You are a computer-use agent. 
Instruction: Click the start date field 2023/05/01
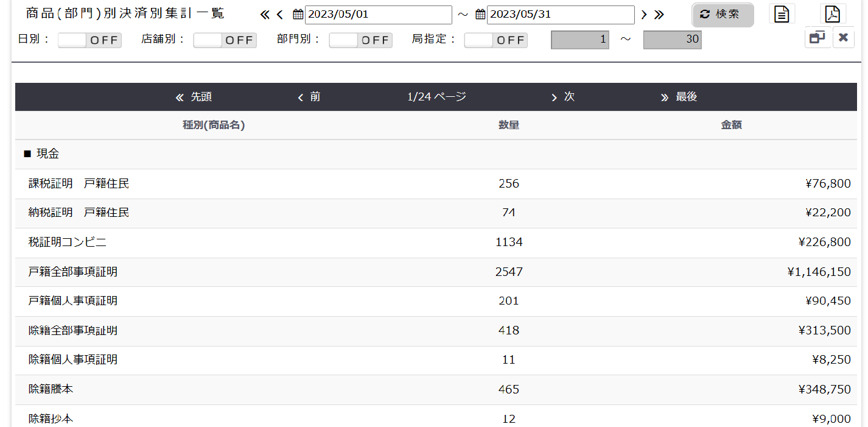pos(378,15)
